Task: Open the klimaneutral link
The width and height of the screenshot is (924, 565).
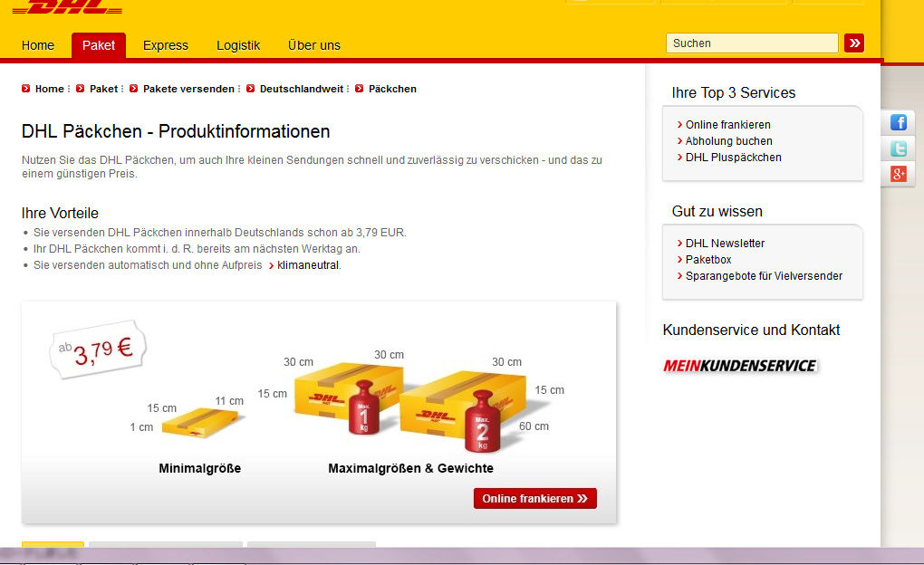Action: pos(308,265)
